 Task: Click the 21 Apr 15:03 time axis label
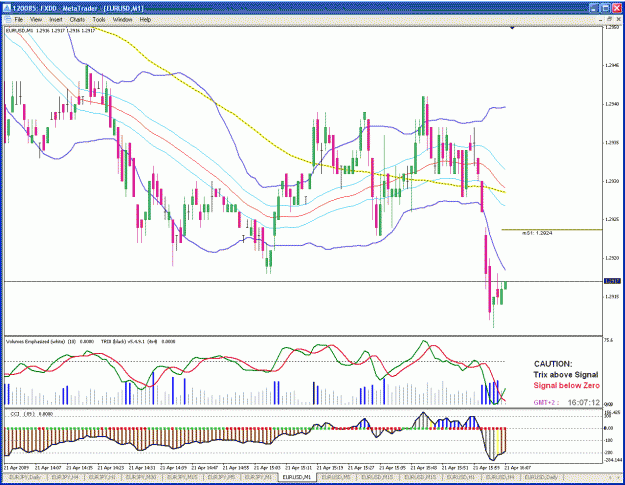pos(267,467)
